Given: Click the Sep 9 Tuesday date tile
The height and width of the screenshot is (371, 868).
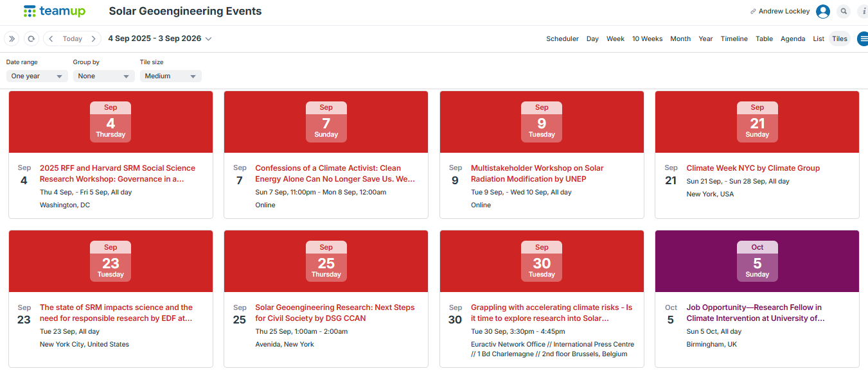Looking at the screenshot, I should pos(542,122).
